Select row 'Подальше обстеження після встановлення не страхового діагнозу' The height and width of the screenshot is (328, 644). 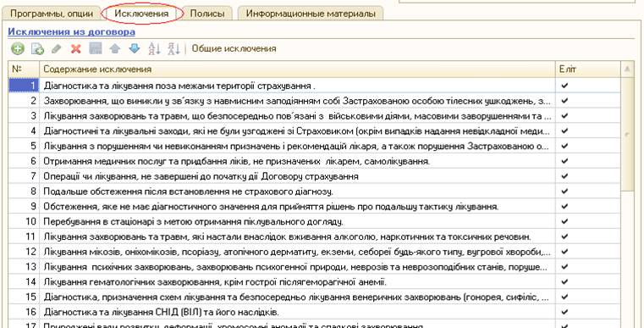pyautogui.click(x=315, y=192)
